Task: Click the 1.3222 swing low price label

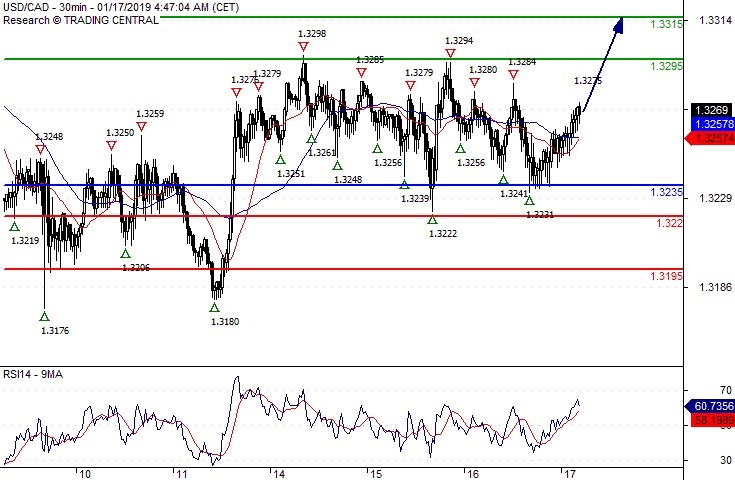Action: click(x=443, y=233)
